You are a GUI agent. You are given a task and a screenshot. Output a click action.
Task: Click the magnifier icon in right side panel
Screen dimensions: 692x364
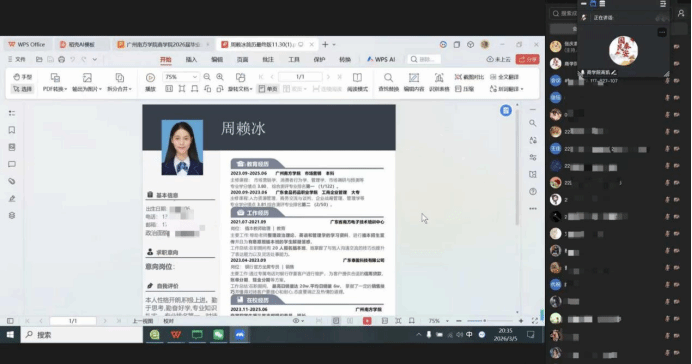[533, 123]
